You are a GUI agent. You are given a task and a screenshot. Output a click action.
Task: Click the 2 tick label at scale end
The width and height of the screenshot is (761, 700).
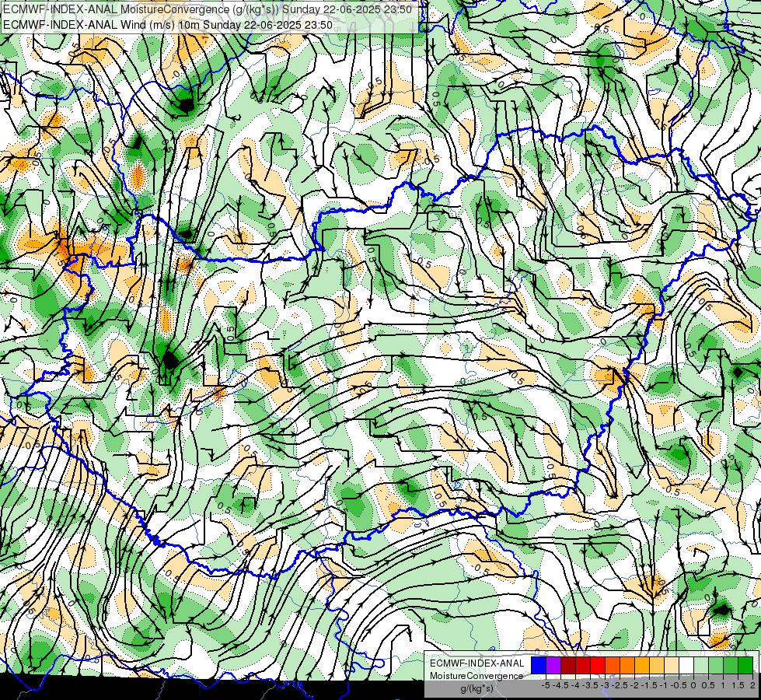tap(752, 685)
